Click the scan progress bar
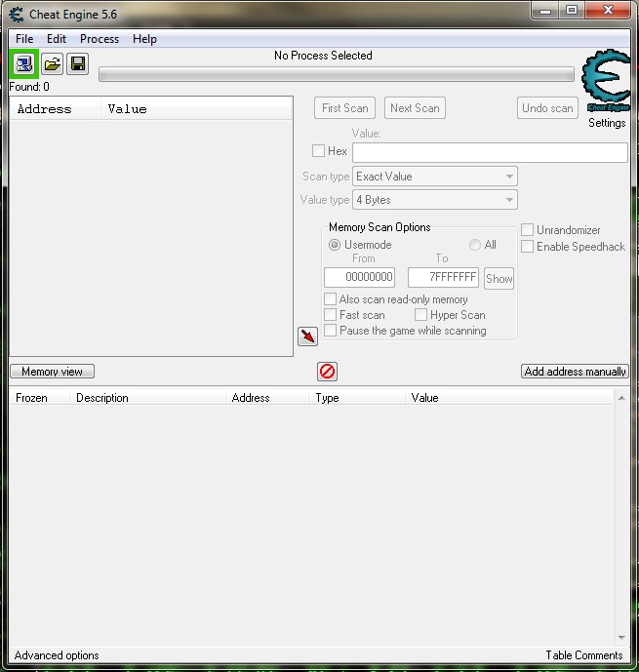The height and width of the screenshot is (672, 639). 337,74
